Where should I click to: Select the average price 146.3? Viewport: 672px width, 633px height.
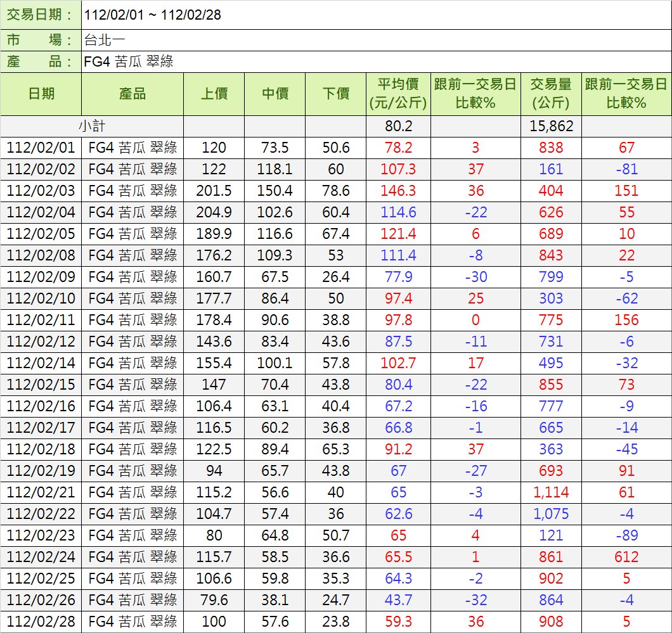click(x=398, y=191)
